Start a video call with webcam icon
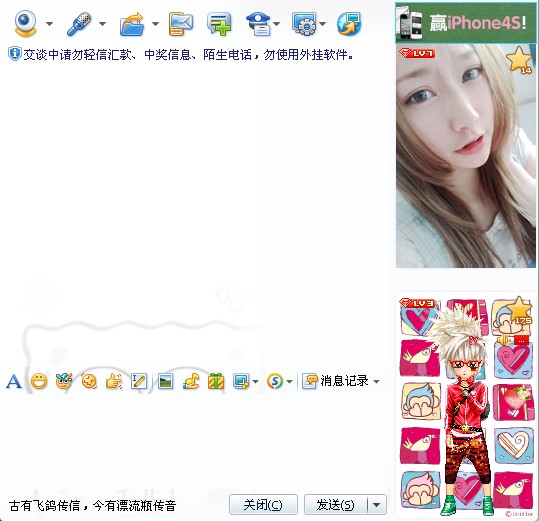The width and height of the screenshot is (539, 521). click(25, 23)
